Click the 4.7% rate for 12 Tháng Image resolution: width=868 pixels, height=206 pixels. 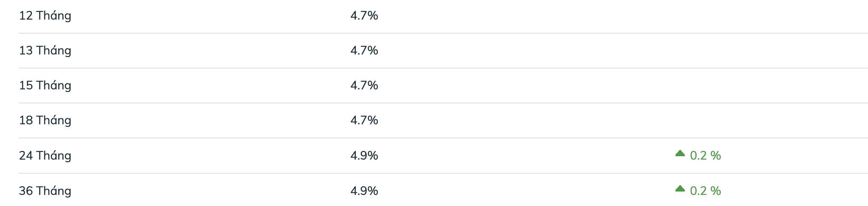[364, 16]
